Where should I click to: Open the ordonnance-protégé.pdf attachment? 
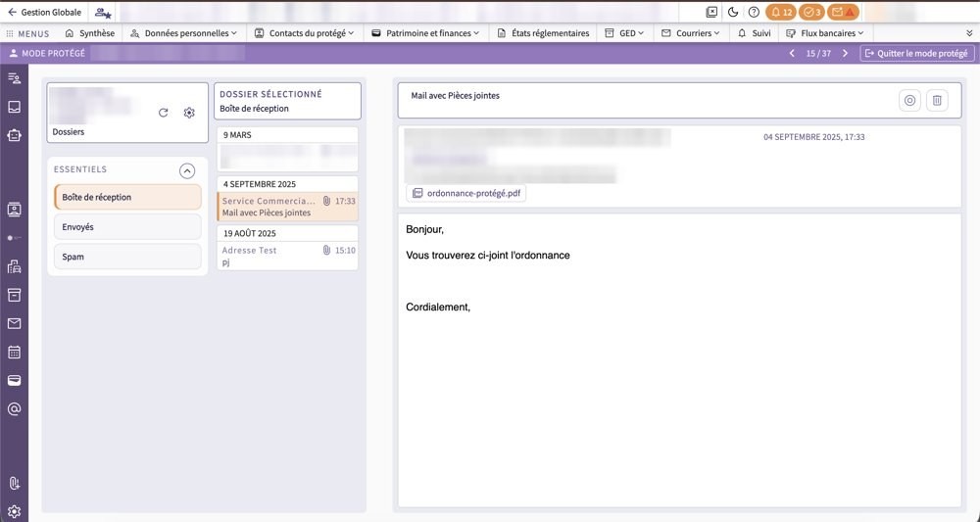466,193
